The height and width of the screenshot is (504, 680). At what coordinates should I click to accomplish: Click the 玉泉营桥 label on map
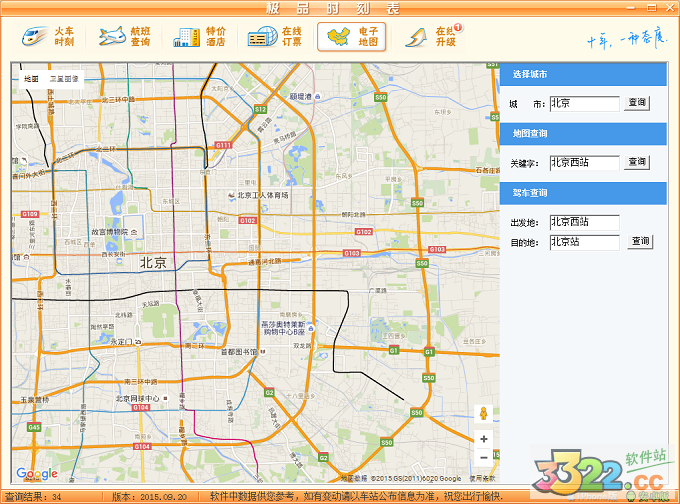[x=35, y=400]
